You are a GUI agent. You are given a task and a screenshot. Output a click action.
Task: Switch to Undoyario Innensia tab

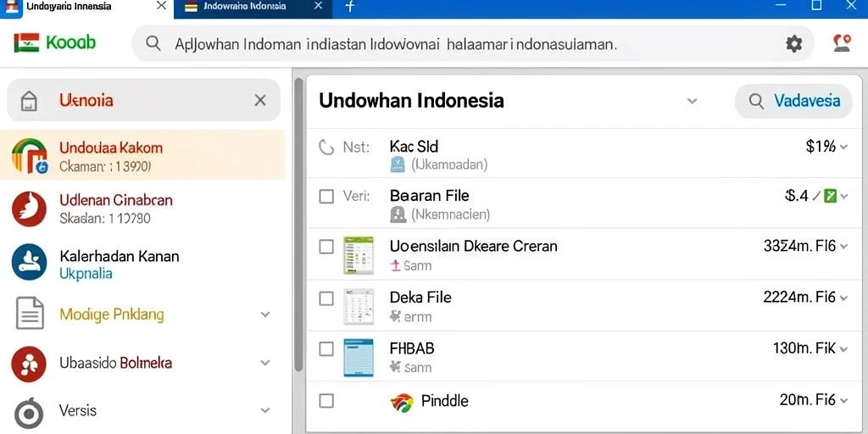click(87, 8)
